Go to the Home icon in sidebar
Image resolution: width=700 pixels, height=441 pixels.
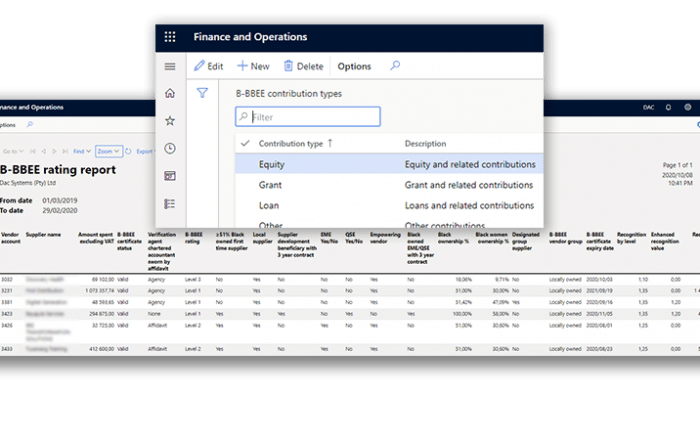[170, 93]
